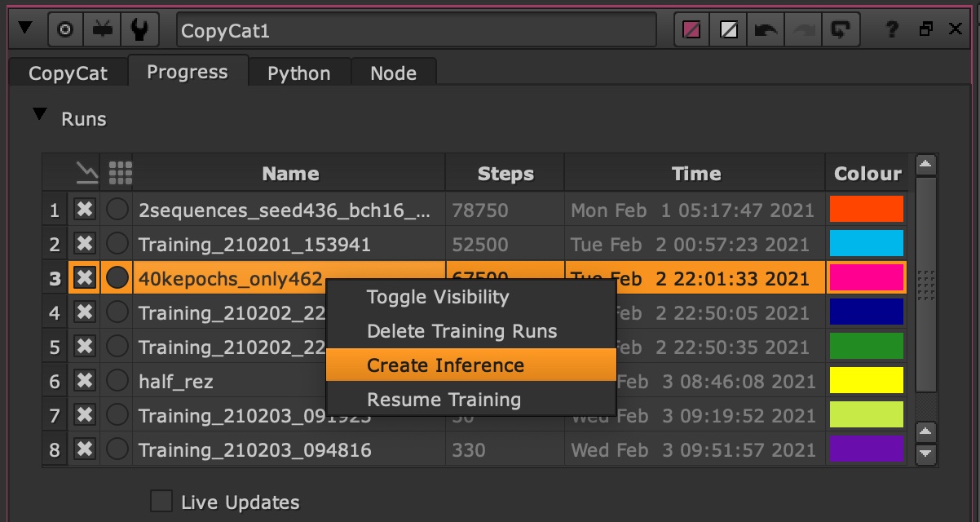Viewport: 980px width, 522px height.
Task: Select radio circle for Training_210201_153941 run
Action: [117, 244]
